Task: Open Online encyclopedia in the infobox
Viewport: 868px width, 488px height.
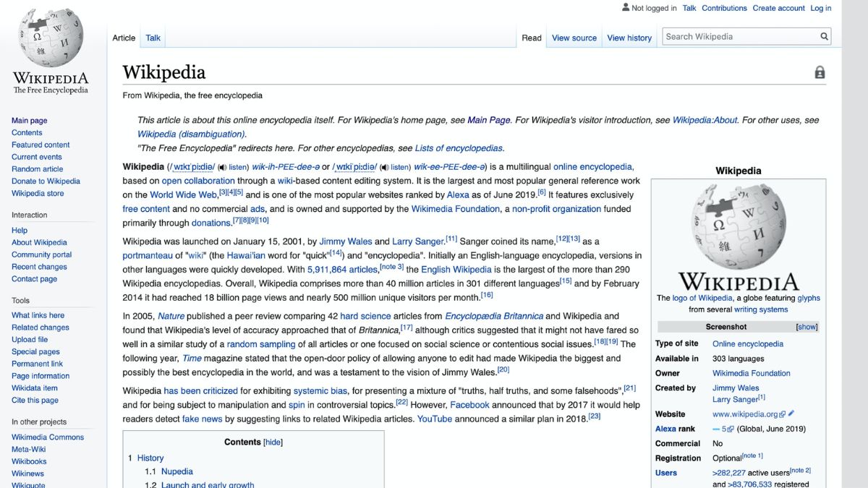Action: pyautogui.click(x=748, y=344)
